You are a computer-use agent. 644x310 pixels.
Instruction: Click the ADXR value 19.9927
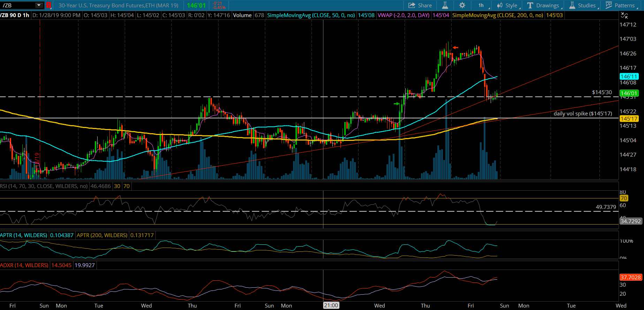click(85, 265)
